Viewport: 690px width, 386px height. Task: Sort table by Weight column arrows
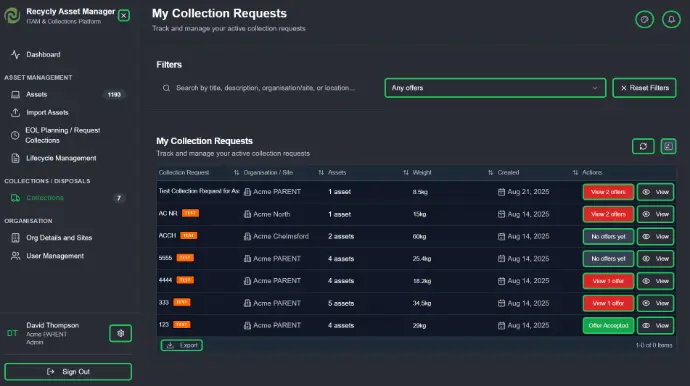[x=490, y=173]
